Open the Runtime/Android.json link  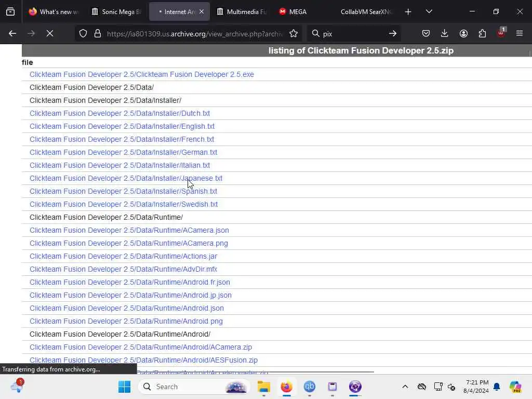(x=127, y=308)
